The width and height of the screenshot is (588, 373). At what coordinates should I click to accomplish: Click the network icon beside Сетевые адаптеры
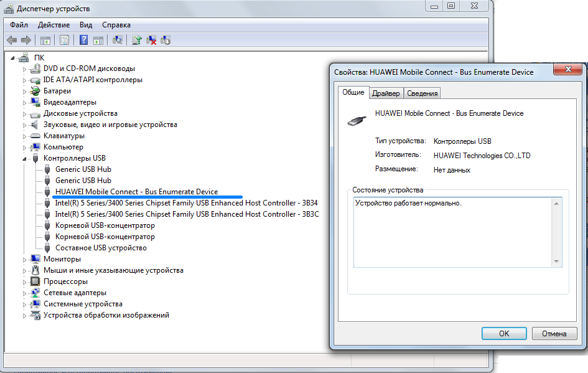pyautogui.click(x=35, y=293)
